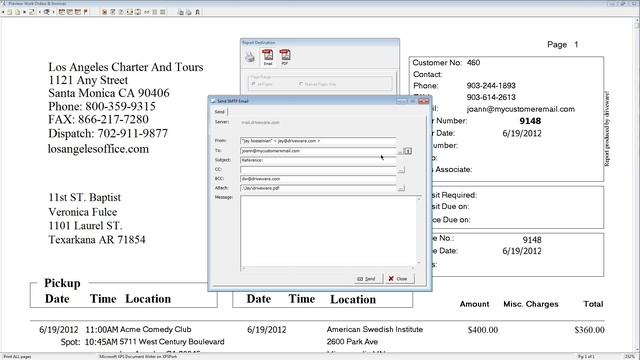Click 'American Swedish Institute' destination location
Viewport: 640px width, 360px height.
pyautogui.click(x=375, y=329)
